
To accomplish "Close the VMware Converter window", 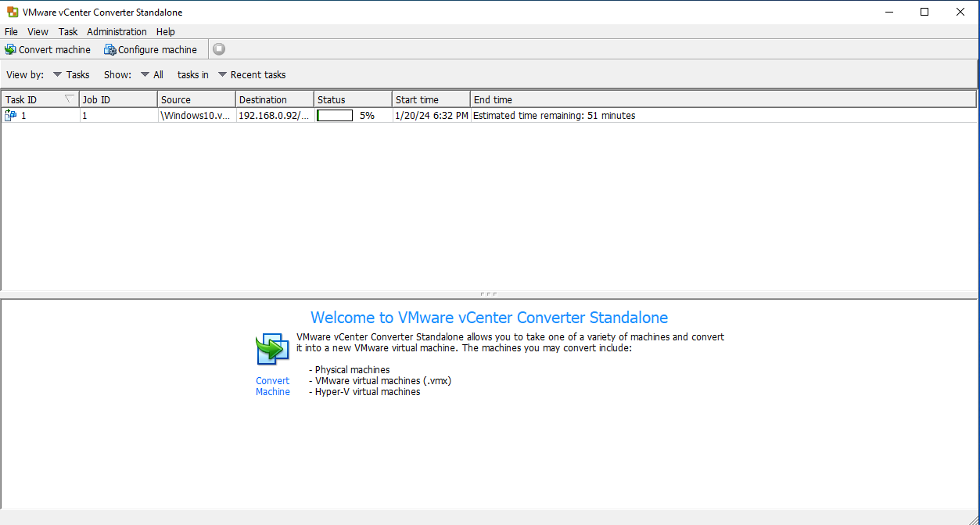I will click(960, 12).
